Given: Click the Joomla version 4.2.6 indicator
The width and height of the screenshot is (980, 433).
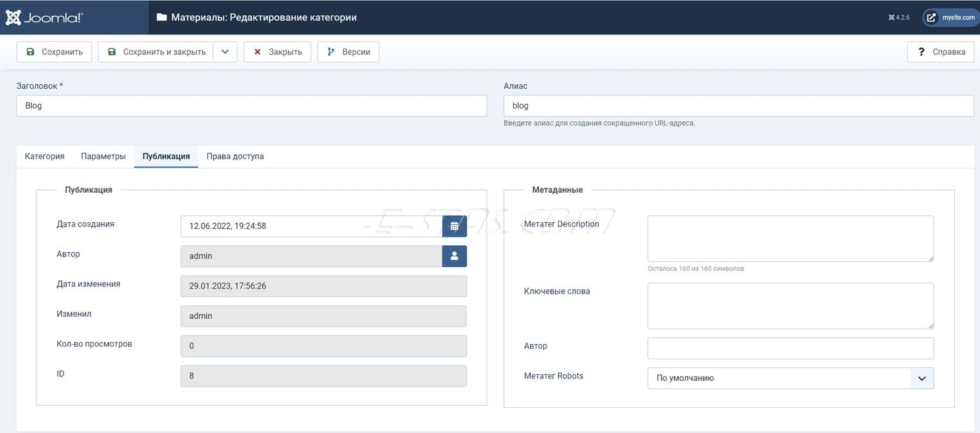Looking at the screenshot, I should 898,18.
